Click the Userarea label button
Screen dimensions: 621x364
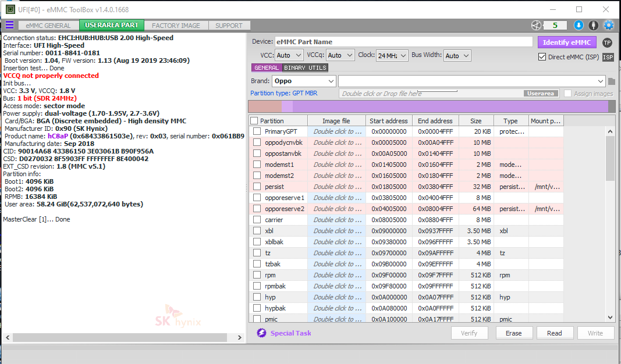coord(541,94)
